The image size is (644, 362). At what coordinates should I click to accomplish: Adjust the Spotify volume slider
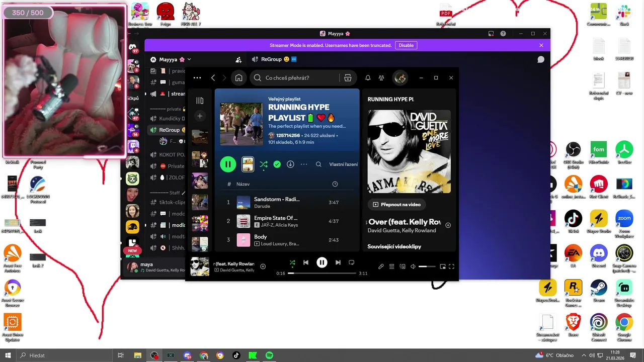(x=427, y=266)
